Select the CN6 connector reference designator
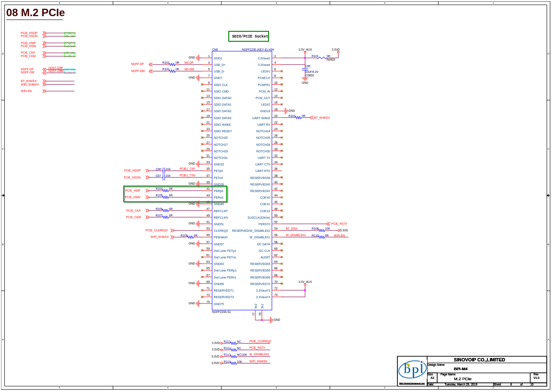Image resolution: width=552 pixels, height=392 pixels. (215, 50)
